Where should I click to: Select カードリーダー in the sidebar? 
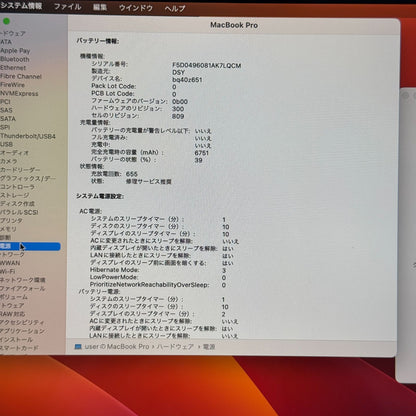click(x=20, y=170)
